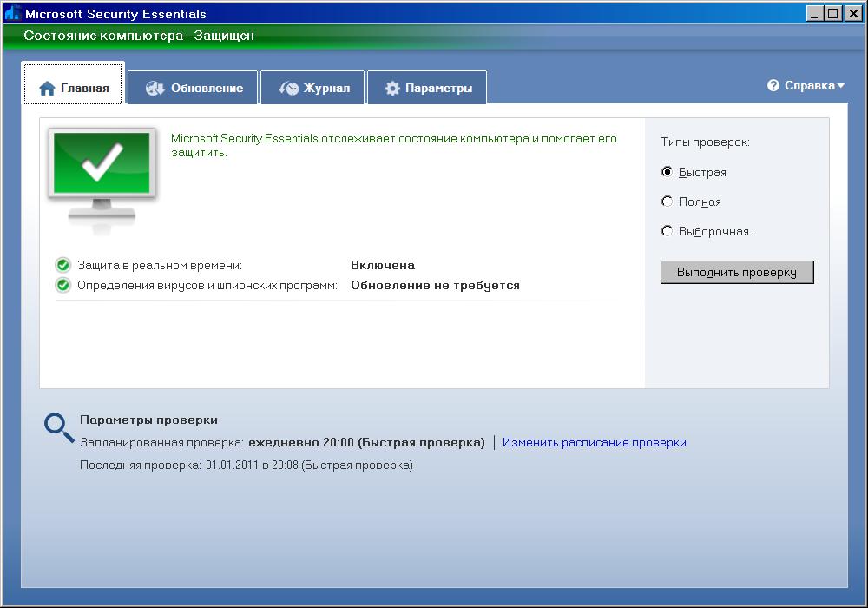Click the Типы проверок label
This screenshot has height=608, width=868.
(x=705, y=142)
